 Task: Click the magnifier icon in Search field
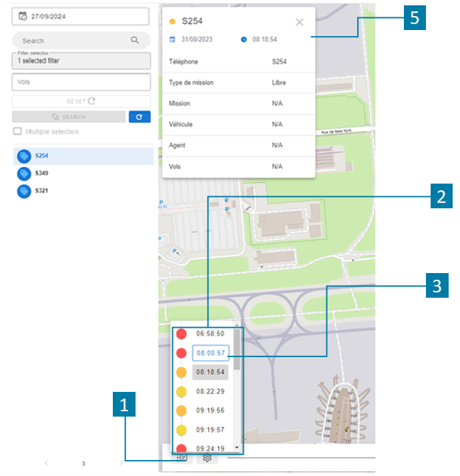point(135,40)
